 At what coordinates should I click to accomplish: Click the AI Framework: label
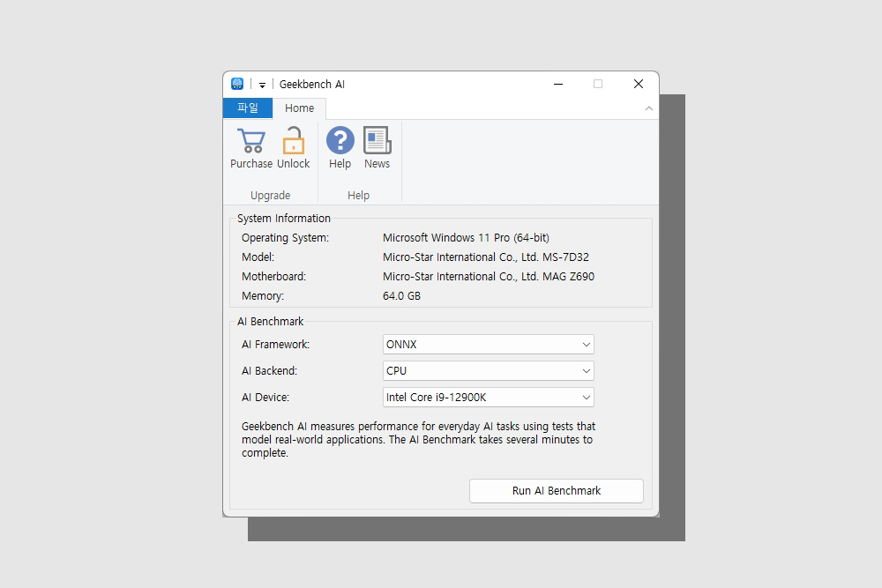pyautogui.click(x=275, y=345)
